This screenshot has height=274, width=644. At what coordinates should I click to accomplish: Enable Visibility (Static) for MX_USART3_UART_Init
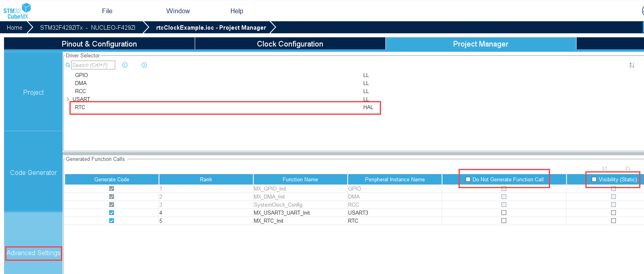tap(613, 213)
